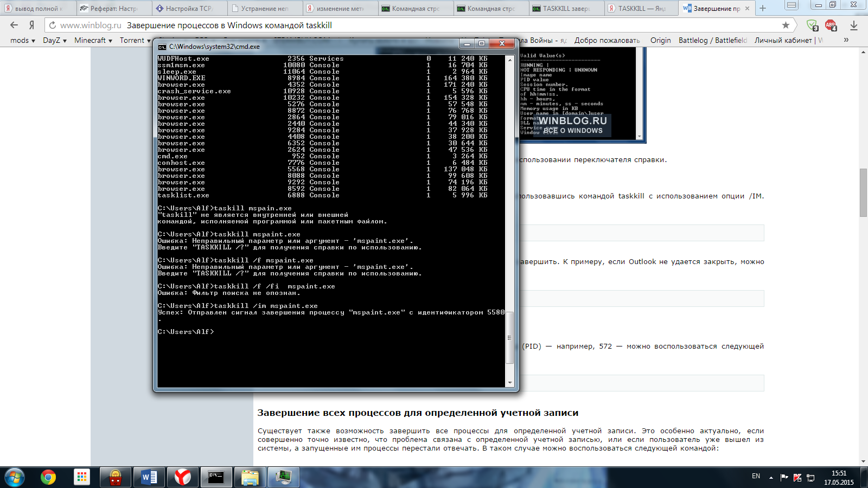Expand the 'mods' bookmarks folder
This screenshot has width=868, height=488.
click(x=22, y=40)
